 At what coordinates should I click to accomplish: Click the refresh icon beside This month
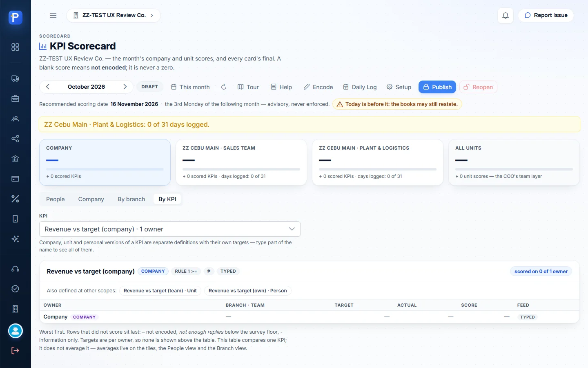(x=224, y=87)
